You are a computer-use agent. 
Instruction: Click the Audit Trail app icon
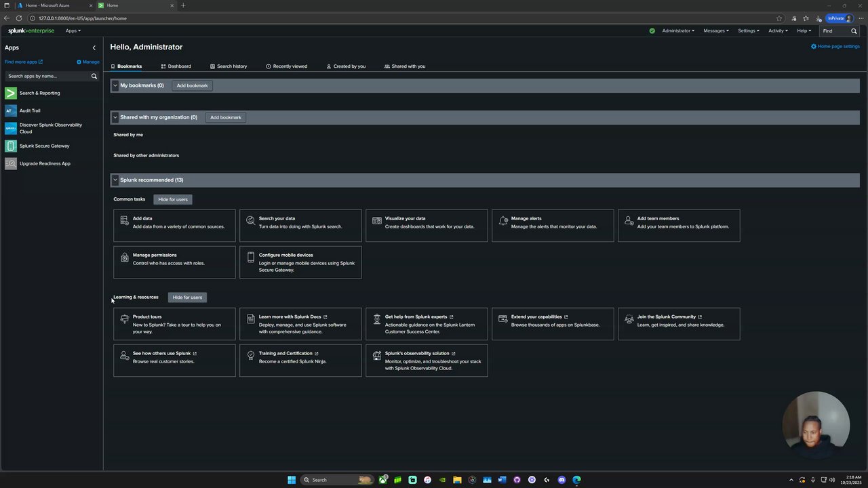(11, 110)
